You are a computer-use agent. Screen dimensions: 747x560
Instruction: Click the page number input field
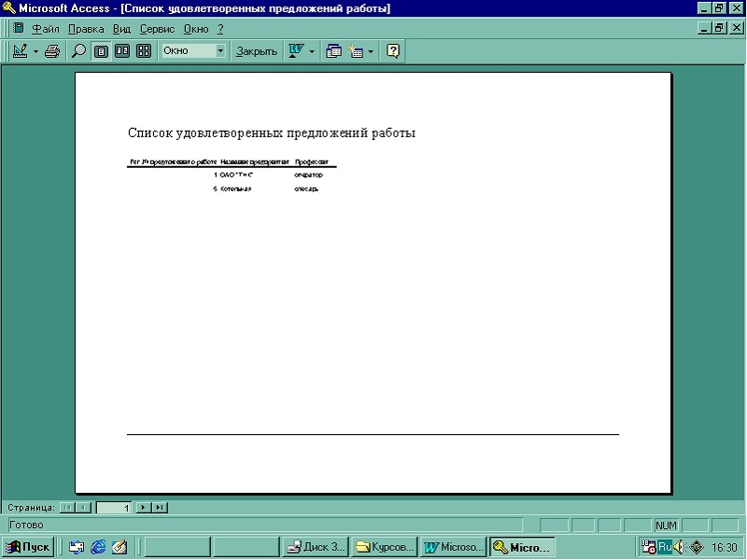114,508
